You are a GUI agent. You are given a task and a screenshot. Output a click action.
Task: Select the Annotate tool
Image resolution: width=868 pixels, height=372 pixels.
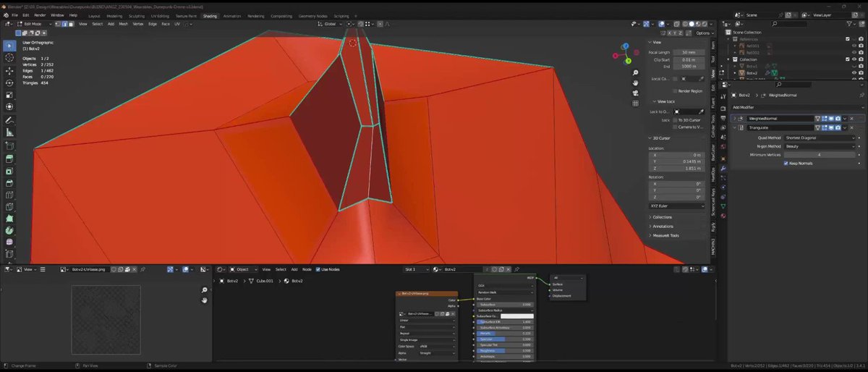click(9, 120)
